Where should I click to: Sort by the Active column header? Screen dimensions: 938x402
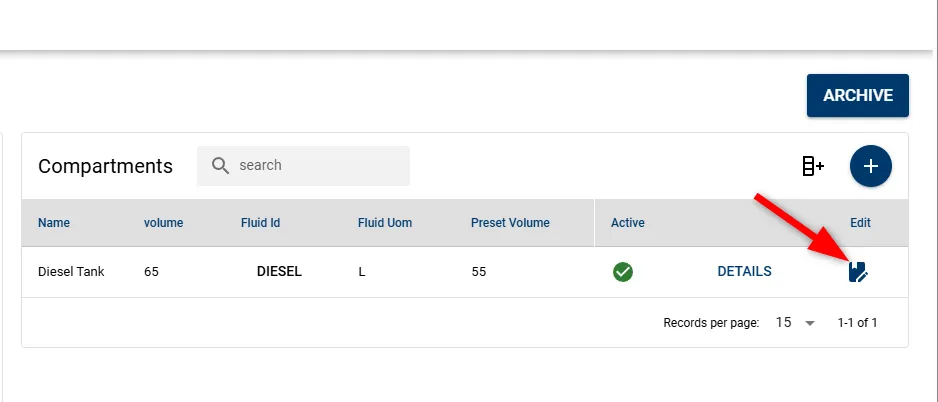[x=628, y=223]
